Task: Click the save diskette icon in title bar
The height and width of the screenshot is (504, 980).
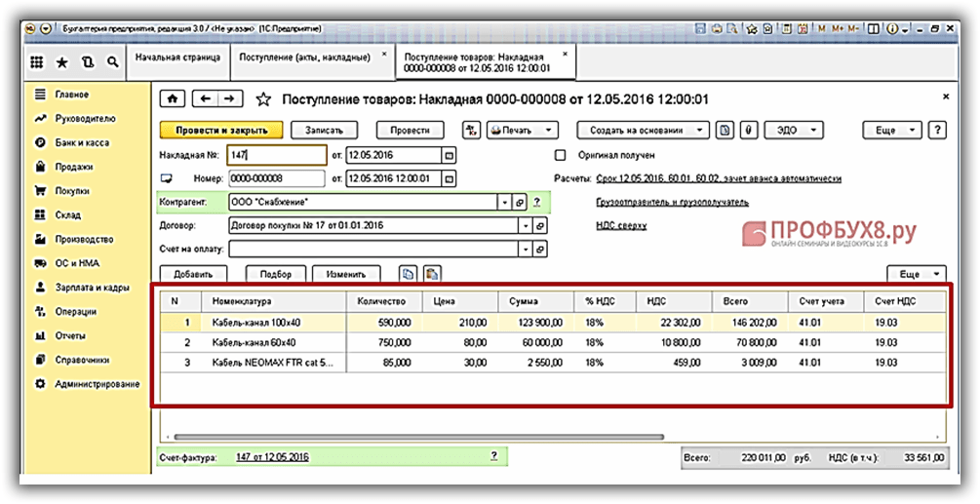Action: 701,28
